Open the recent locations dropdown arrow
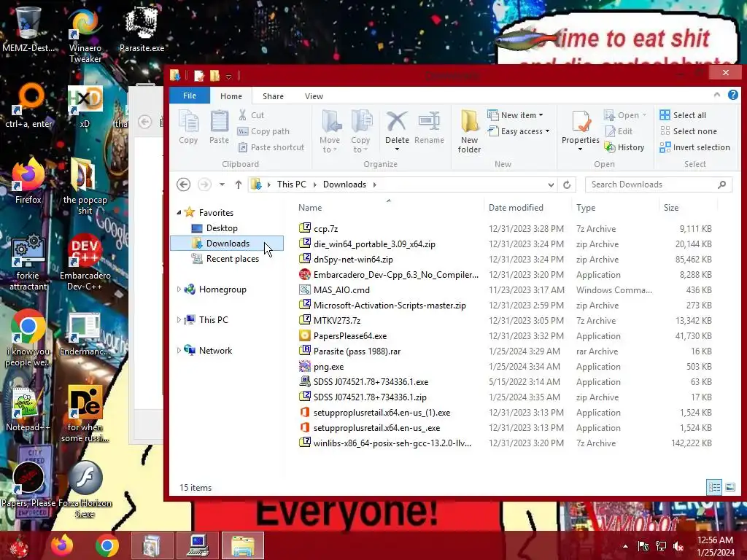The width and height of the screenshot is (747, 560). pyautogui.click(x=222, y=184)
